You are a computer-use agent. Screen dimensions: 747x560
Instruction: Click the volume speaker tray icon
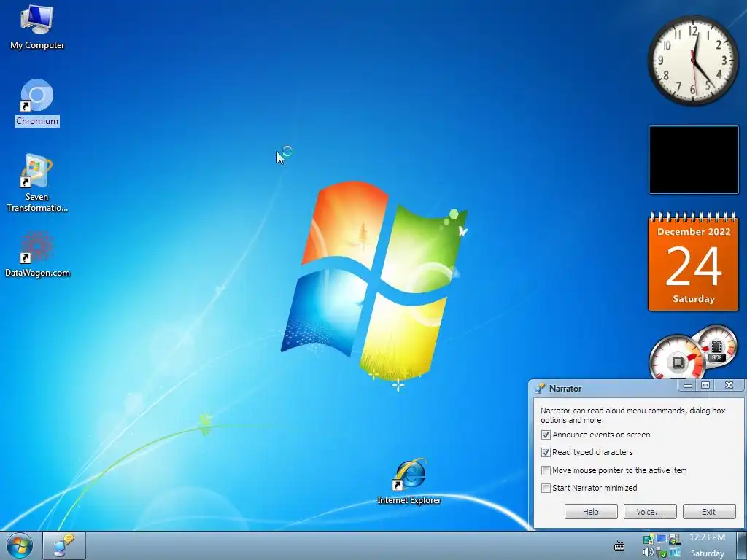coord(649,552)
